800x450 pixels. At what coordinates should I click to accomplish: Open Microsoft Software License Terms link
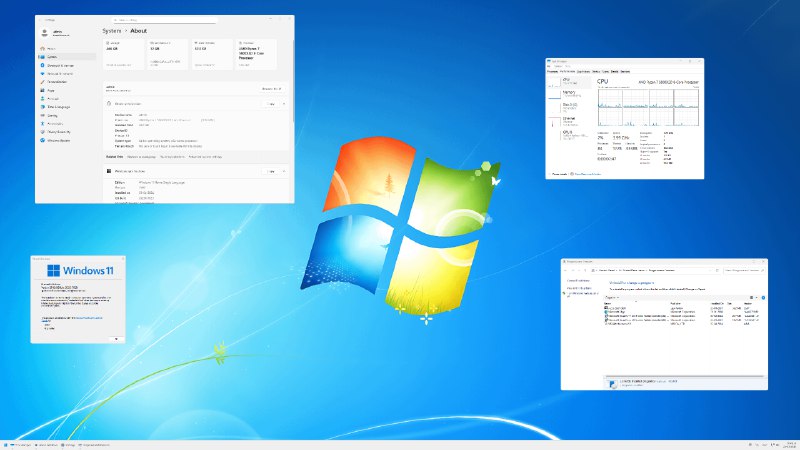tap(89, 318)
